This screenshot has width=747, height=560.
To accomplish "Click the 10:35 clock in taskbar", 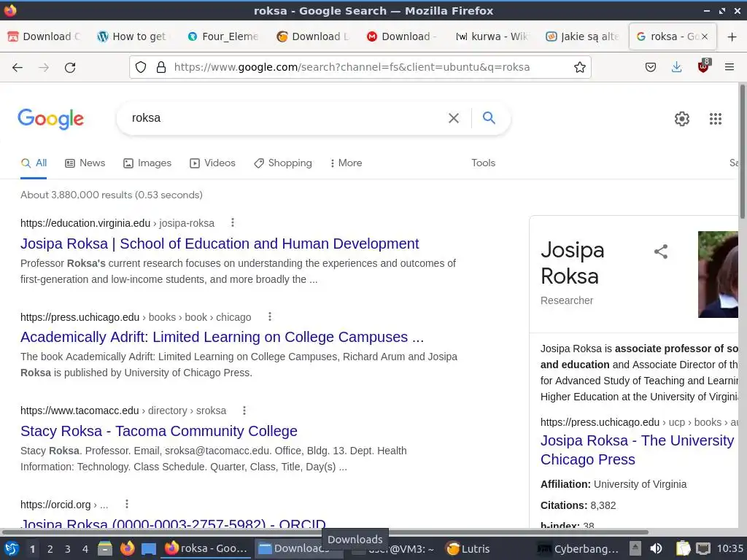I will pyautogui.click(x=729, y=548).
